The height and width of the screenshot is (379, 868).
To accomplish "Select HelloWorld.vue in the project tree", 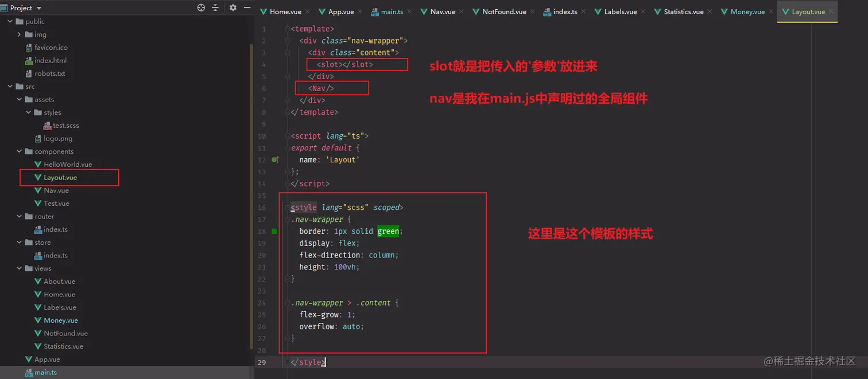I will [x=68, y=165].
